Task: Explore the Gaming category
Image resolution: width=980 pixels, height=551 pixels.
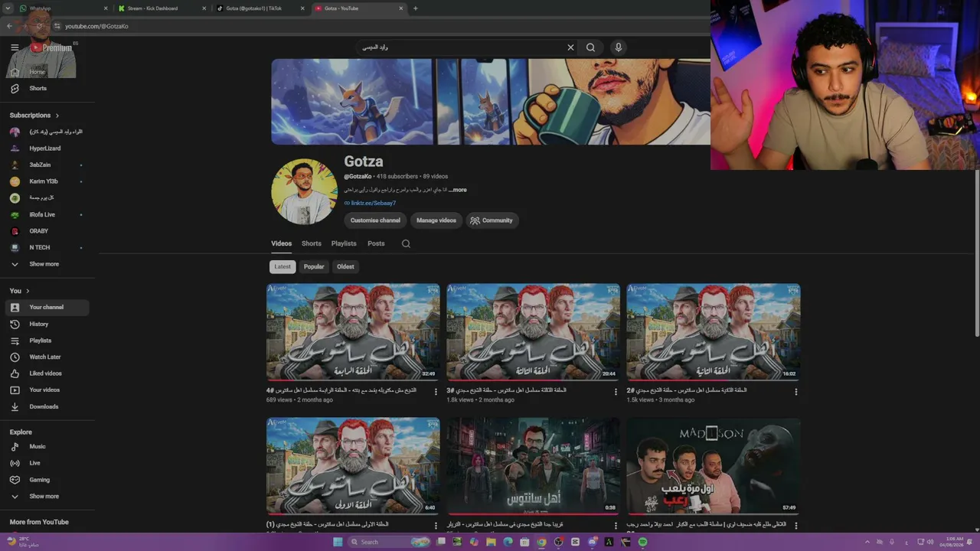Action: [x=47, y=480]
